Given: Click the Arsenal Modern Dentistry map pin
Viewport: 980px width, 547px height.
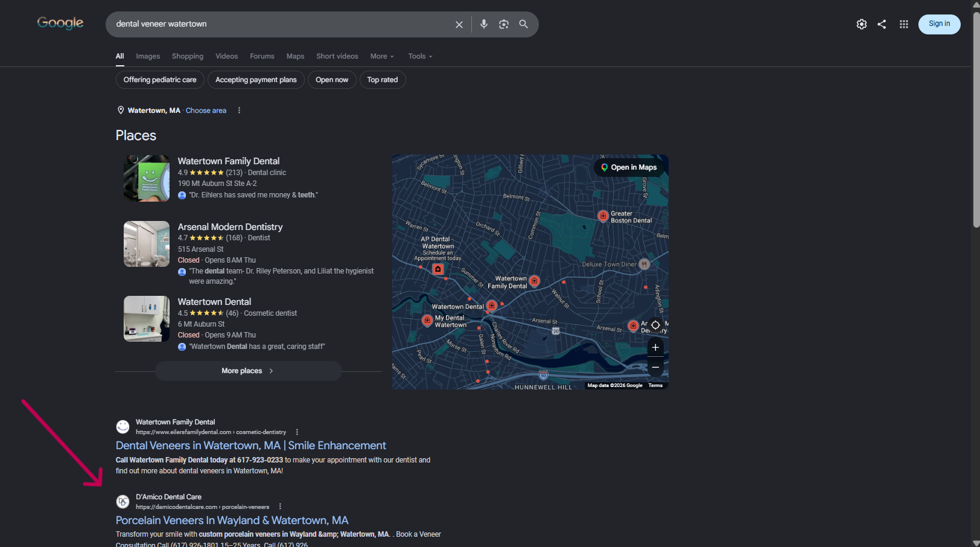Looking at the screenshot, I should pyautogui.click(x=633, y=326).
